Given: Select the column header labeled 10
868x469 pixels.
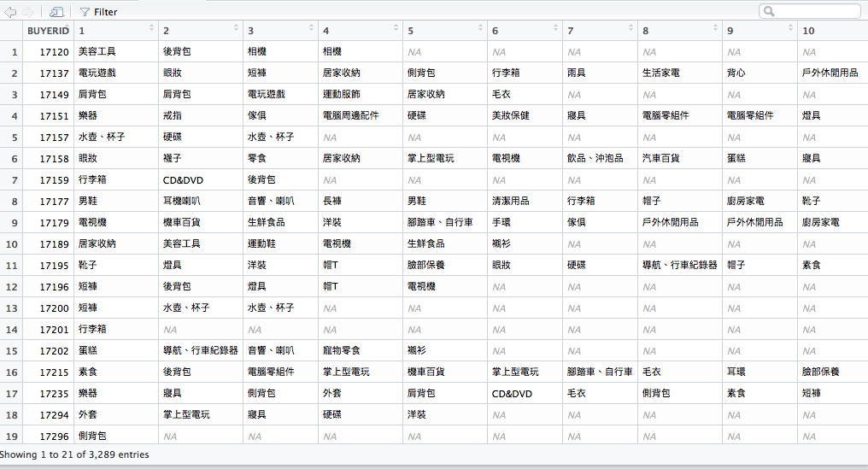Looking at the screenshot, I should point(808,31).
